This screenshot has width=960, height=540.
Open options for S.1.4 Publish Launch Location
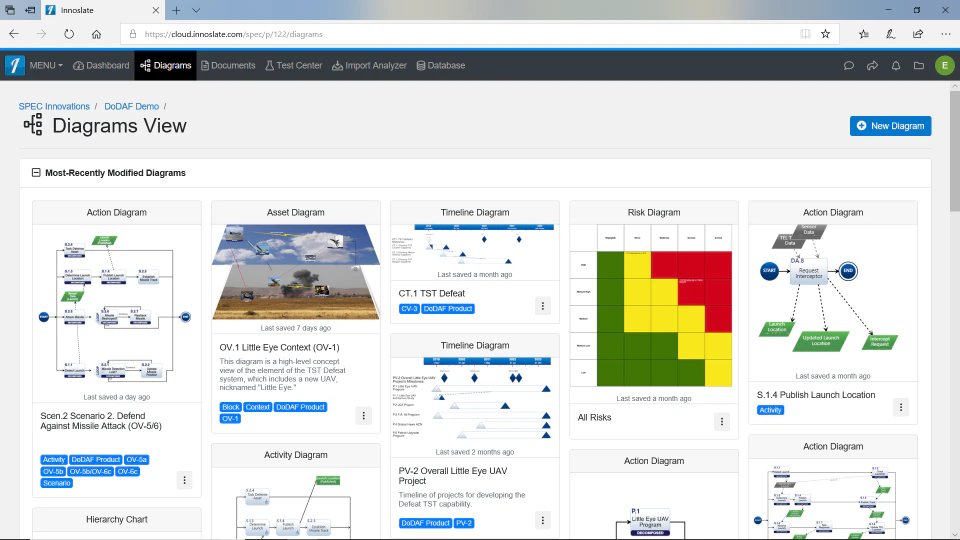(901, 407)
